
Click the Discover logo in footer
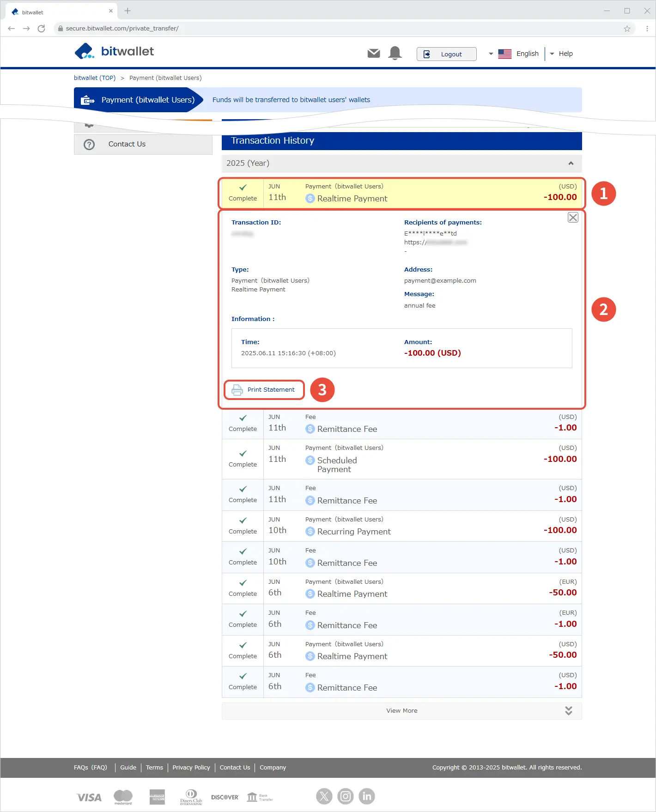tap(225, 797)
